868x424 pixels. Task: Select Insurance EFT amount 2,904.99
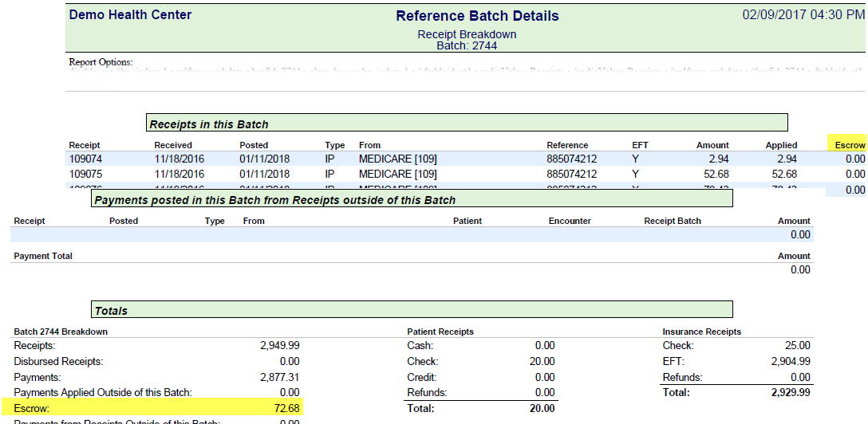(791, 362)
